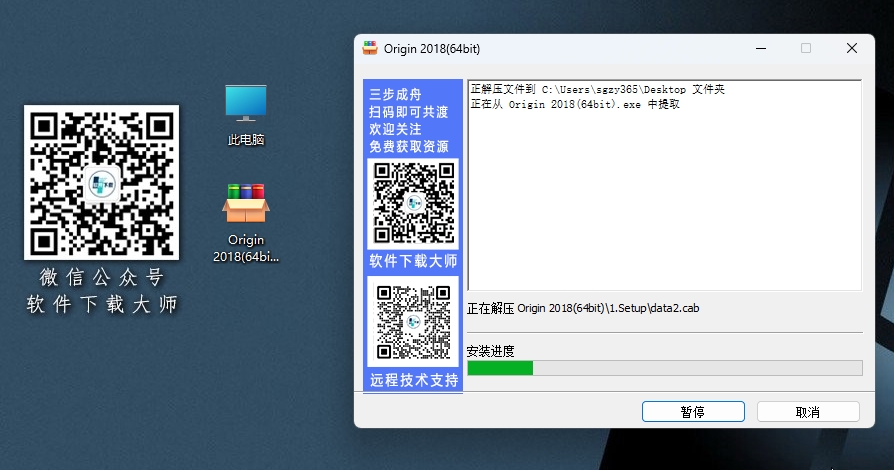The image size is (894, 470).
Task: Click the green 安装进度 progress bar
Action: (665, 368)
